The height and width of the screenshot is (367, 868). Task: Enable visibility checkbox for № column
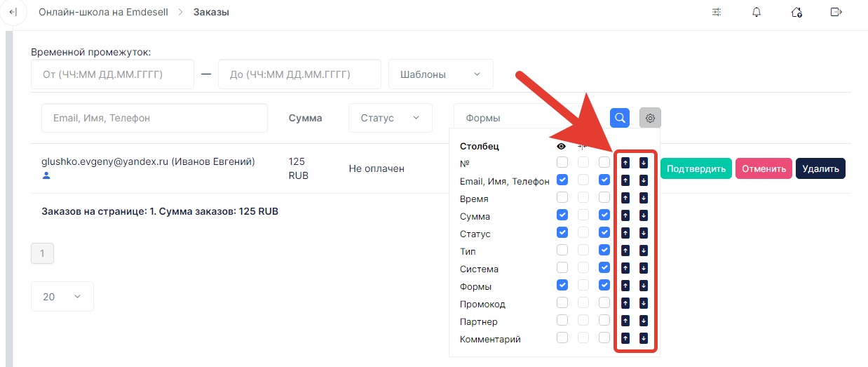(562, 163)
